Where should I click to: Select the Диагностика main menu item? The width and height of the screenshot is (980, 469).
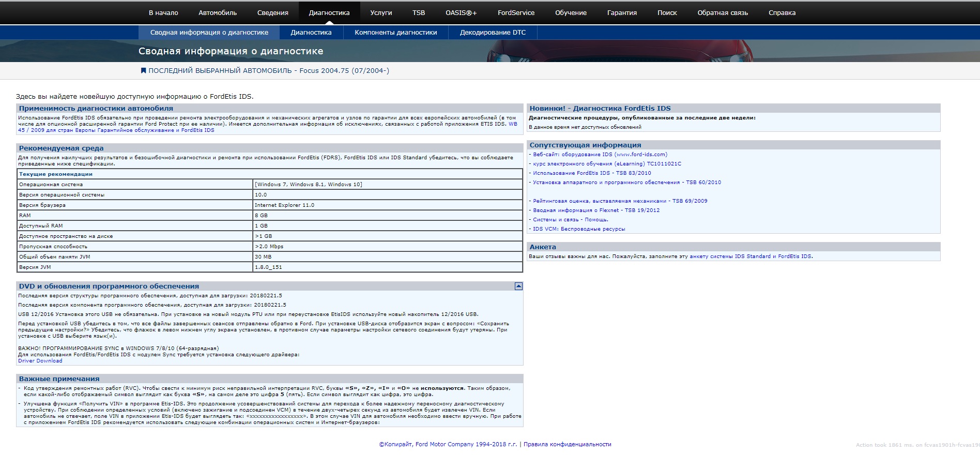(x=329, y=12)
